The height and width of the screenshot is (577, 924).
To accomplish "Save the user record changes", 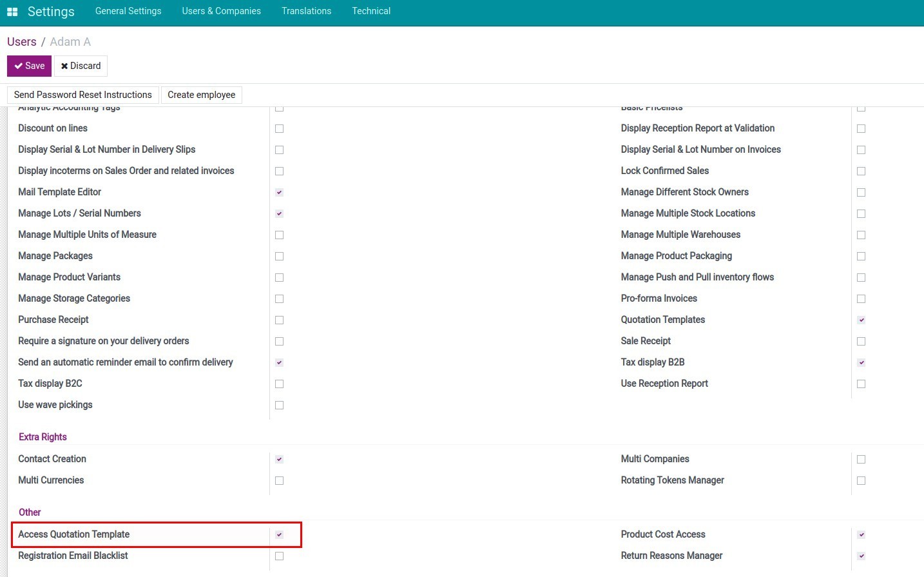I will [28, 66].
